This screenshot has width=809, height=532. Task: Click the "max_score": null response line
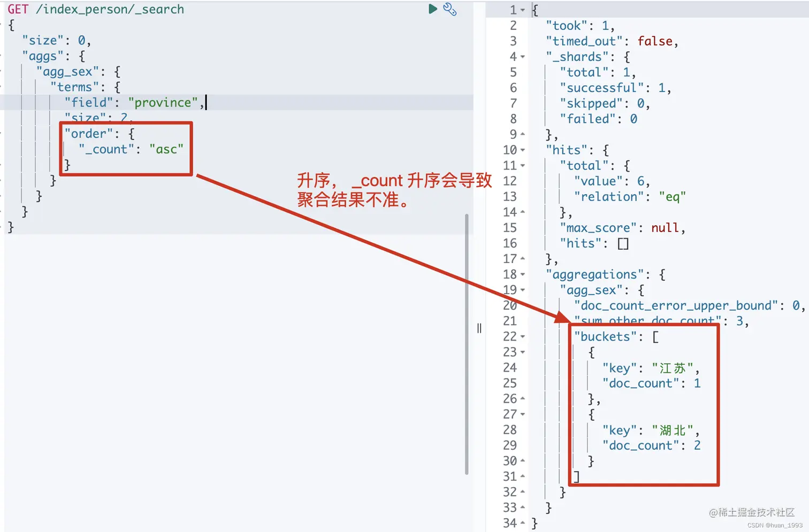pyautogui.click(x=623, y=228)
